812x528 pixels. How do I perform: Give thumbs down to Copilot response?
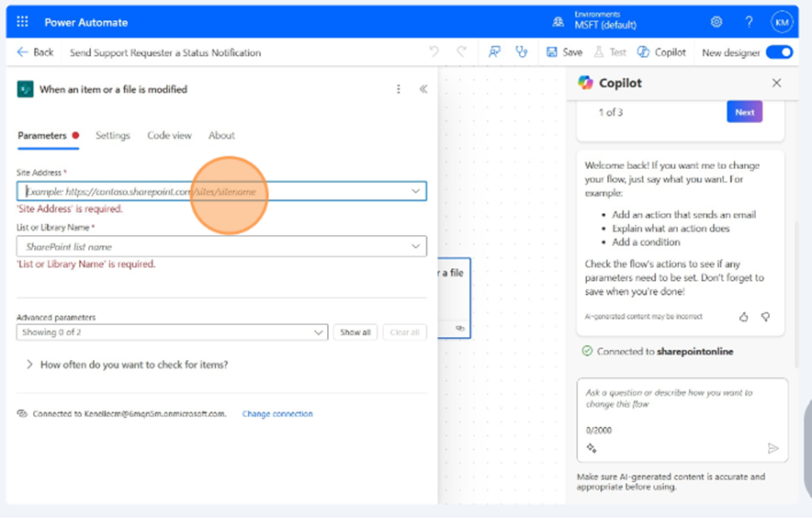click(765, 317)
